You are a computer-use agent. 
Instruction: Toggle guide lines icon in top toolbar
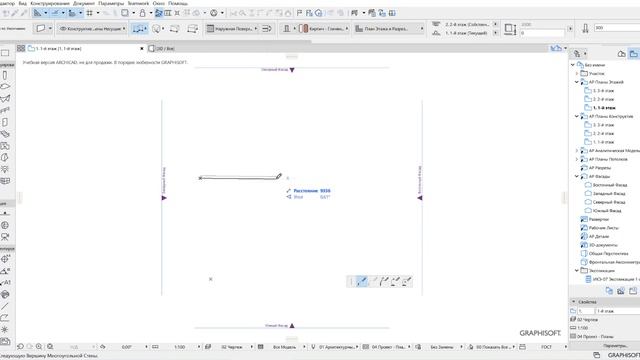click(37, 13)
